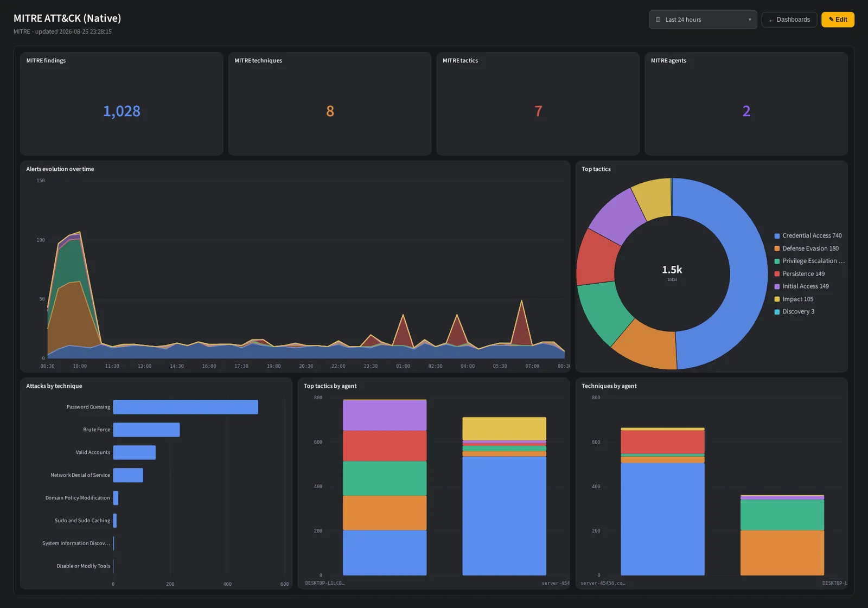Click the Sudo and Sudo Caching bar
Image resolution: width=868 pixels, height=608 pixels.
pyautogui.click(x=115, y=521)
